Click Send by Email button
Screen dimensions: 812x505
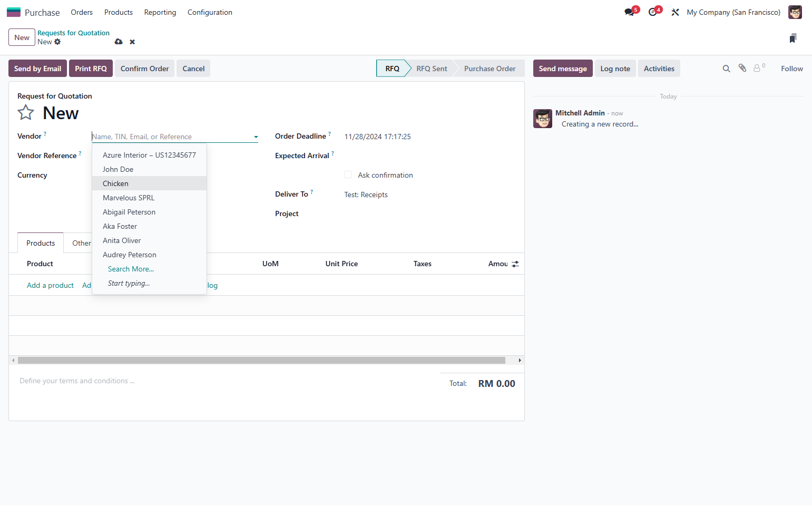point(37,69)
